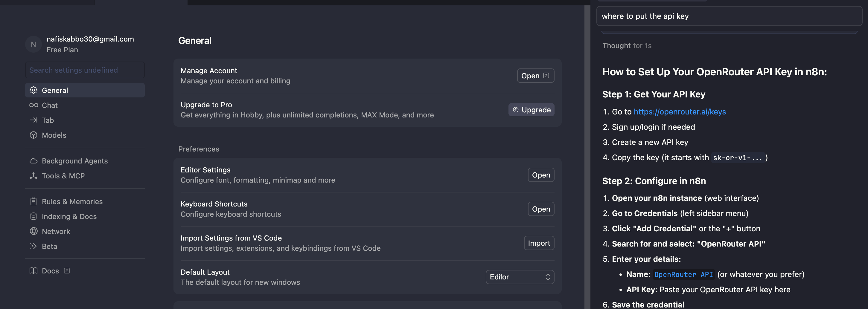Click the Tab arrow icon

click(33, 120)
